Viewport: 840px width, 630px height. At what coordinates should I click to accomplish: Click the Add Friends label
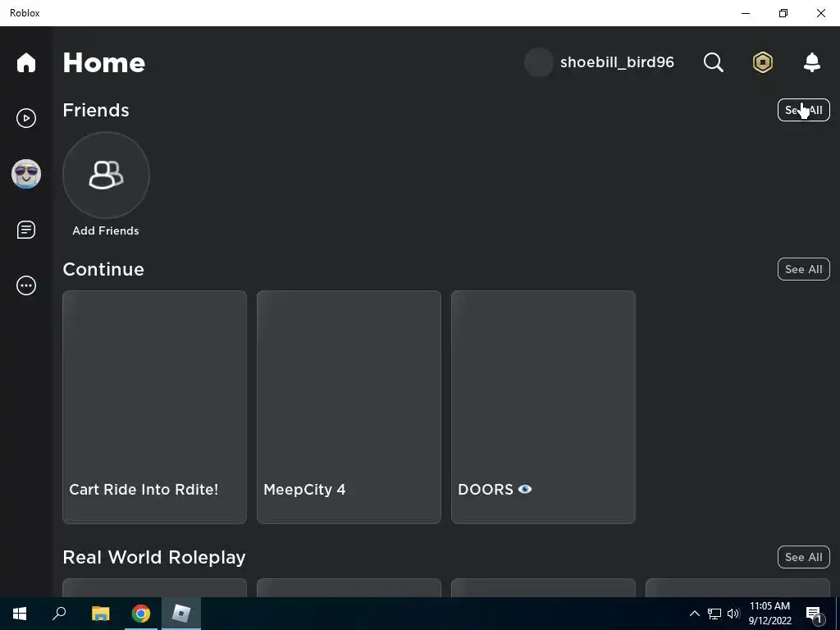point(106,231)
